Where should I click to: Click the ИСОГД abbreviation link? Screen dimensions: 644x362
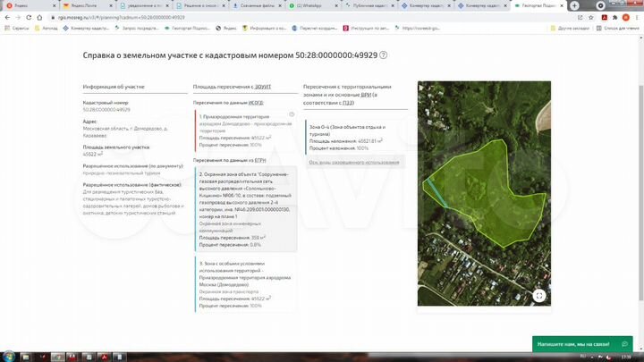click(x=256, y=103)
